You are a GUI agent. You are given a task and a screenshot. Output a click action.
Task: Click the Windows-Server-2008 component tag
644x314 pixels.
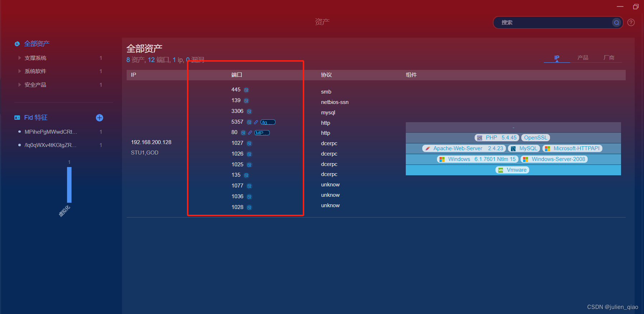coord(554,159)
